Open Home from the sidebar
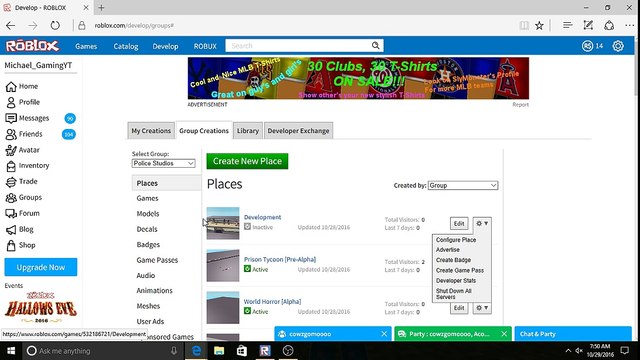Screen dimensions: 640x360 [22, 87]
